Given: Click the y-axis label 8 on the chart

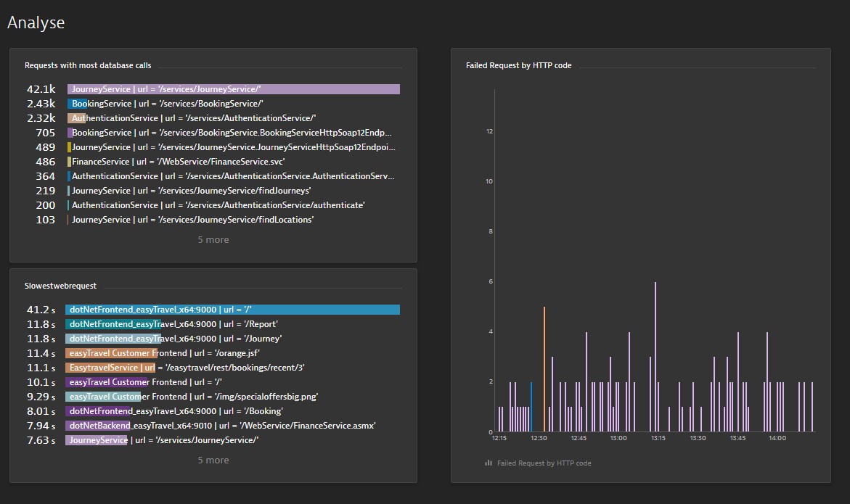Looking at the screenshot, I should [x=491, y=231].
